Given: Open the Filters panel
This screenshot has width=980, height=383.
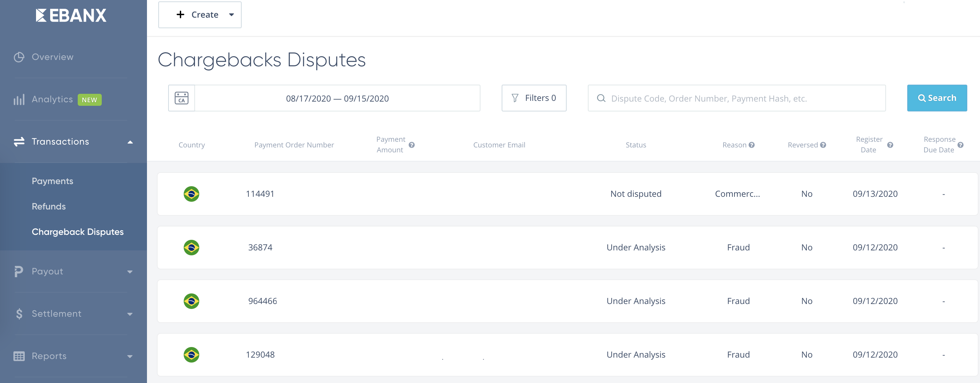Looking at the screenshot, I should 534,98.
